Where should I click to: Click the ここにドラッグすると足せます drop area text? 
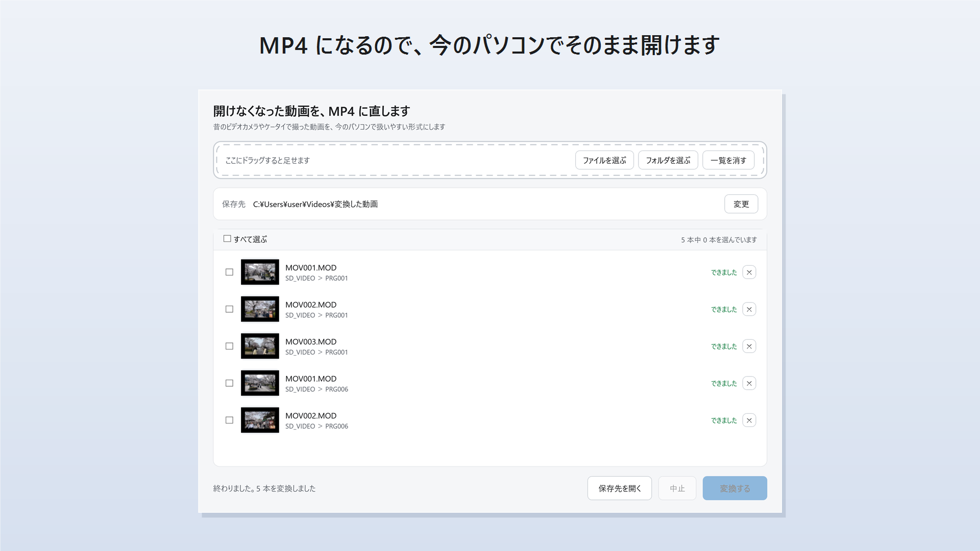click(x=267, y=160)
